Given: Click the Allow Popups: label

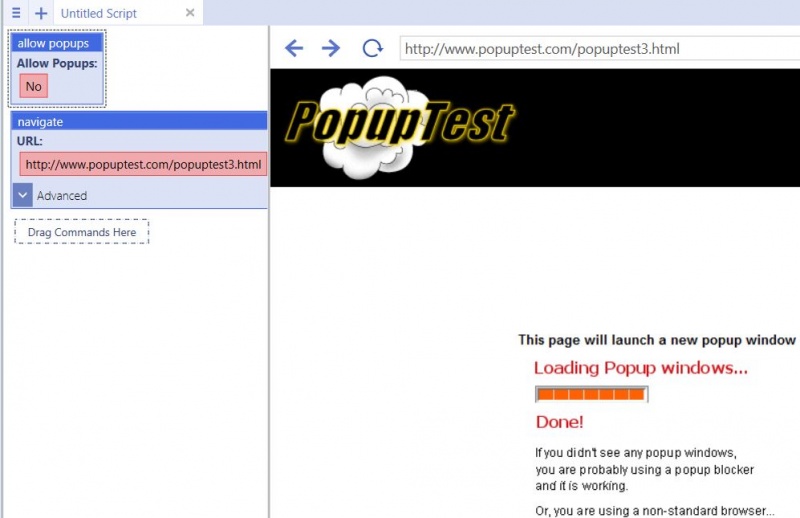Looking at the screenshot, I should pyautogui.click(x=57, y=63).
